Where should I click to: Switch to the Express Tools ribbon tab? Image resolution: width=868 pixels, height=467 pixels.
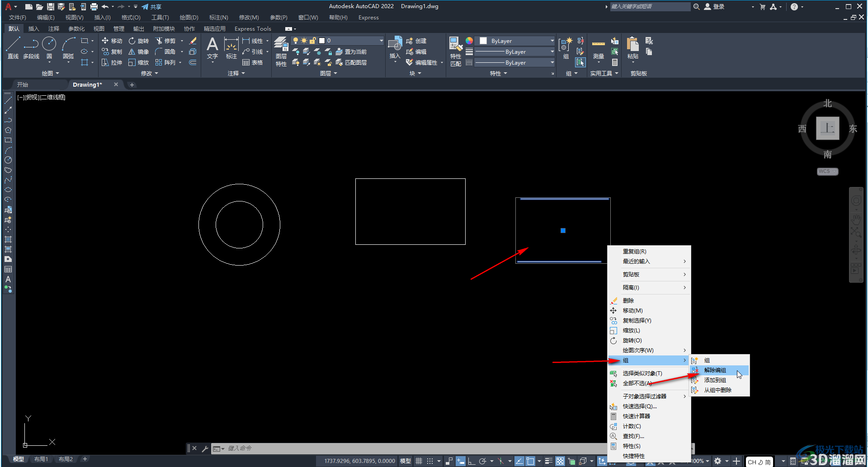253,28
